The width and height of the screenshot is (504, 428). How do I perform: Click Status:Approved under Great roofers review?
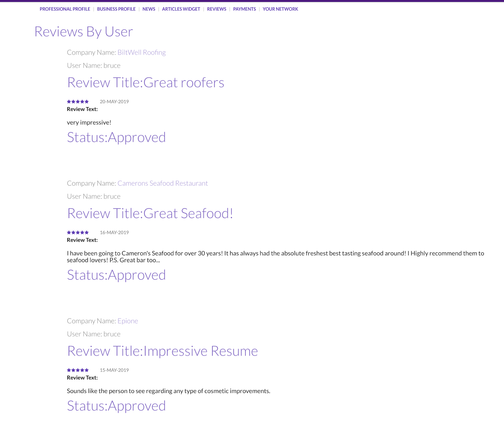(x=116, y=137)
